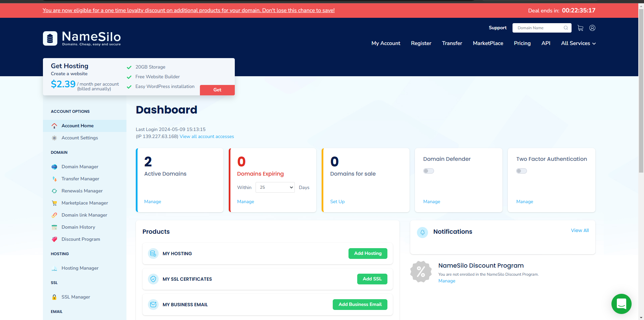Click Manage under Active Domains
This screenshot has width=644, height=320.
tap(153, 202)
